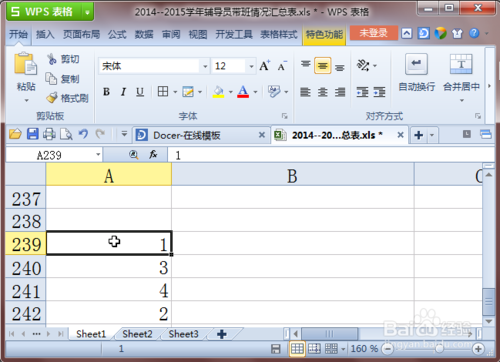
Task: Click the skin (shirt) icon
Action: coord(457,33)
